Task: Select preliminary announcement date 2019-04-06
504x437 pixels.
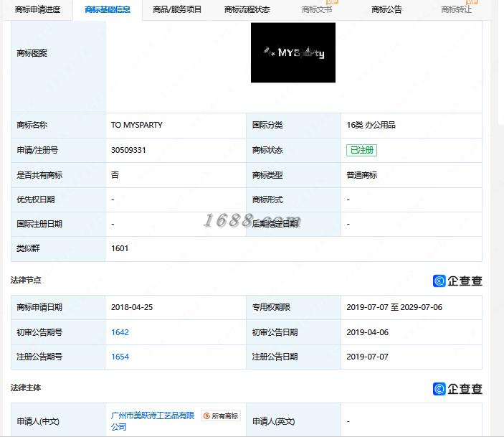Action: [367, 332]
